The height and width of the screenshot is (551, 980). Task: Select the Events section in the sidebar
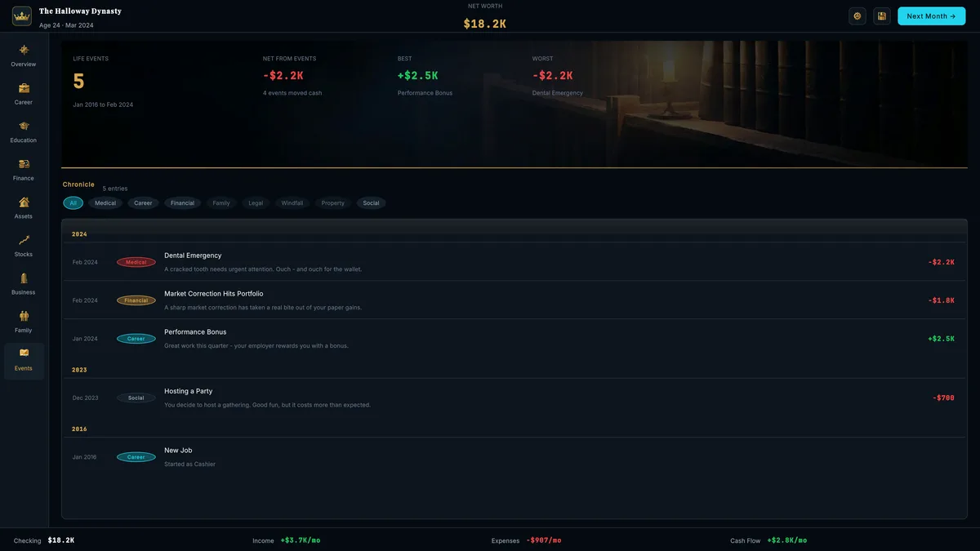pos(24,361)
